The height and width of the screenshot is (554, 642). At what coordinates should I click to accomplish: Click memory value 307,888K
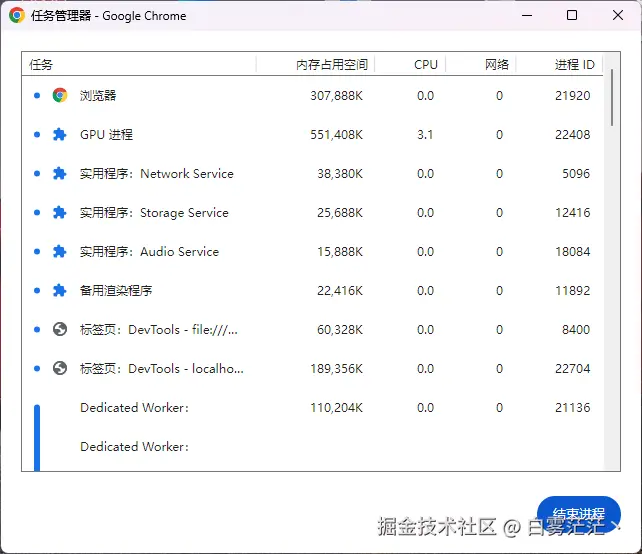tap(336, 95)
